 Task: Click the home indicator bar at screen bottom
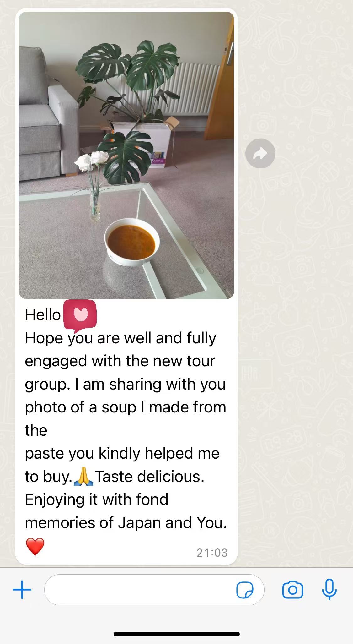pyautogui.click(x=177, y=634)
